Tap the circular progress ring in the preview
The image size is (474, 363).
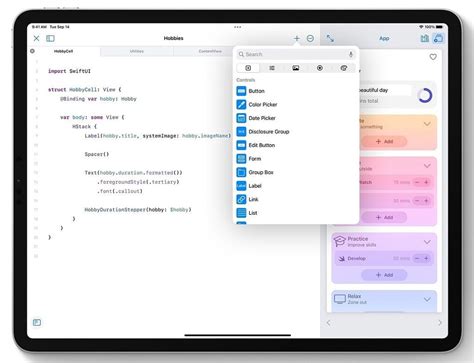tap(425, 96)
